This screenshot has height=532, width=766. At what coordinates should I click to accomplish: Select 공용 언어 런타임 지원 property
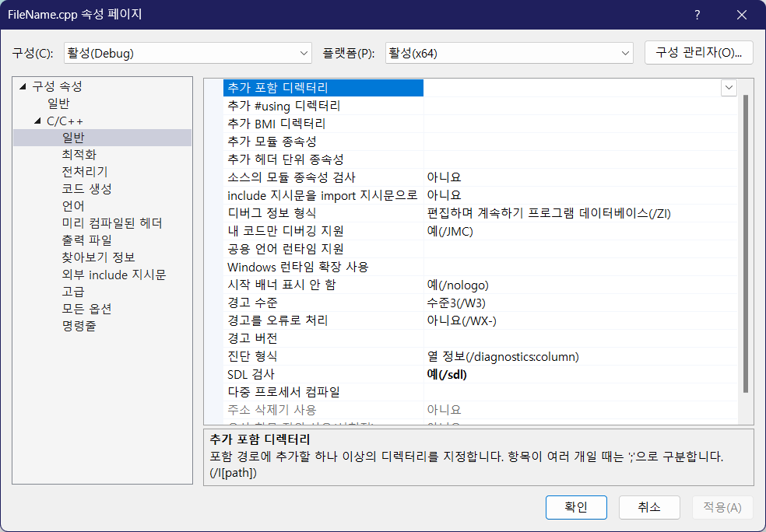[323, 249]
